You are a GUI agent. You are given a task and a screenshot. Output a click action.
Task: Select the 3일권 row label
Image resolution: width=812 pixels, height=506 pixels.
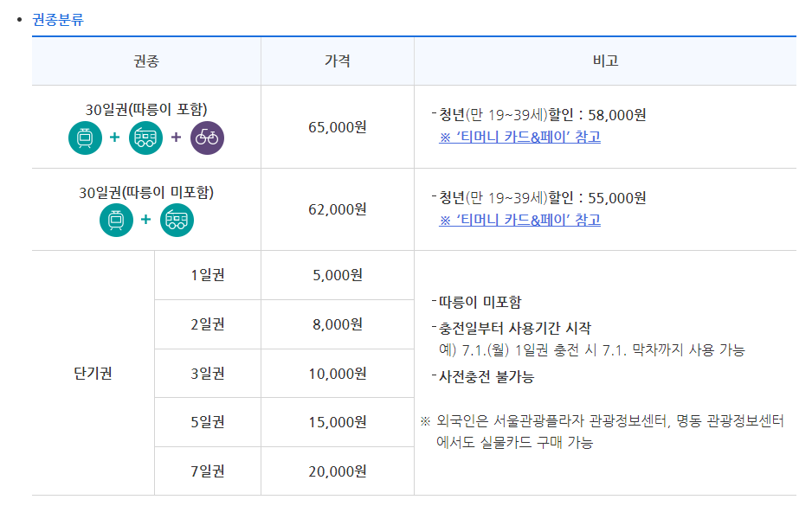tap(208, 374)
